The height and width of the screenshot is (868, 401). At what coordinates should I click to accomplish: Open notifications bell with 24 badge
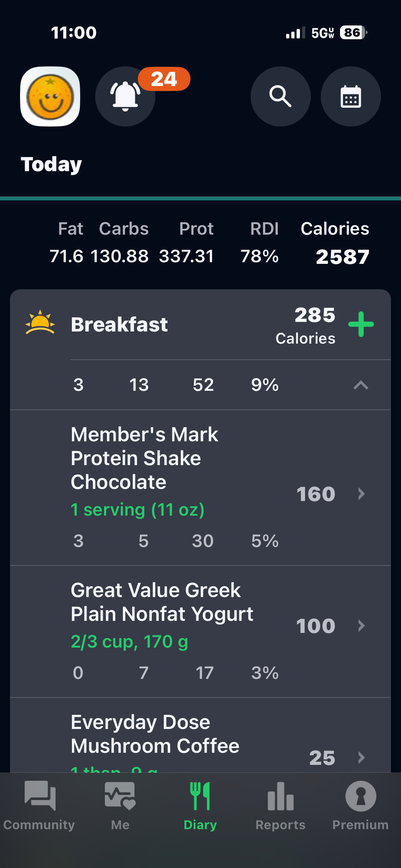[125, 96]
